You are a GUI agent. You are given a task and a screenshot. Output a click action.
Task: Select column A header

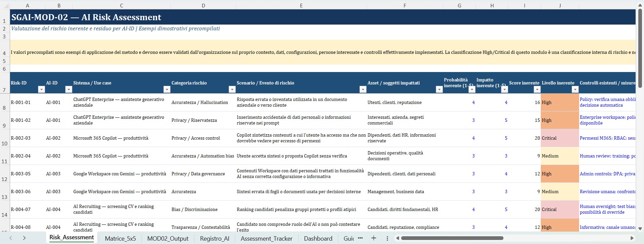[28, 5]
